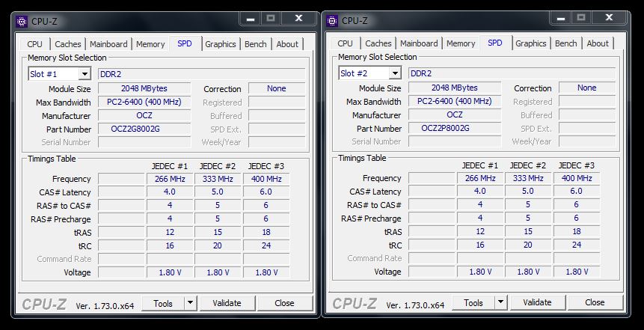Close left CPU-Z window via title bar X

point(298,19)
